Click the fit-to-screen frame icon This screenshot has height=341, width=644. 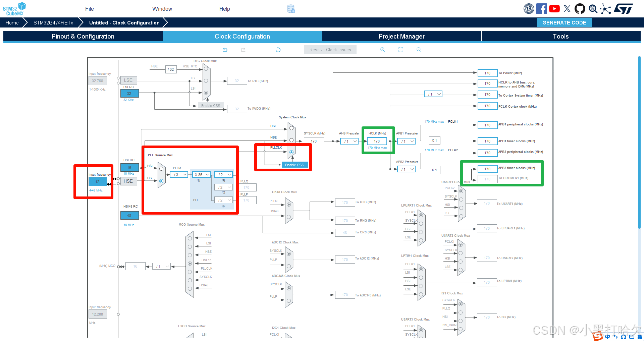pos(401,50)
